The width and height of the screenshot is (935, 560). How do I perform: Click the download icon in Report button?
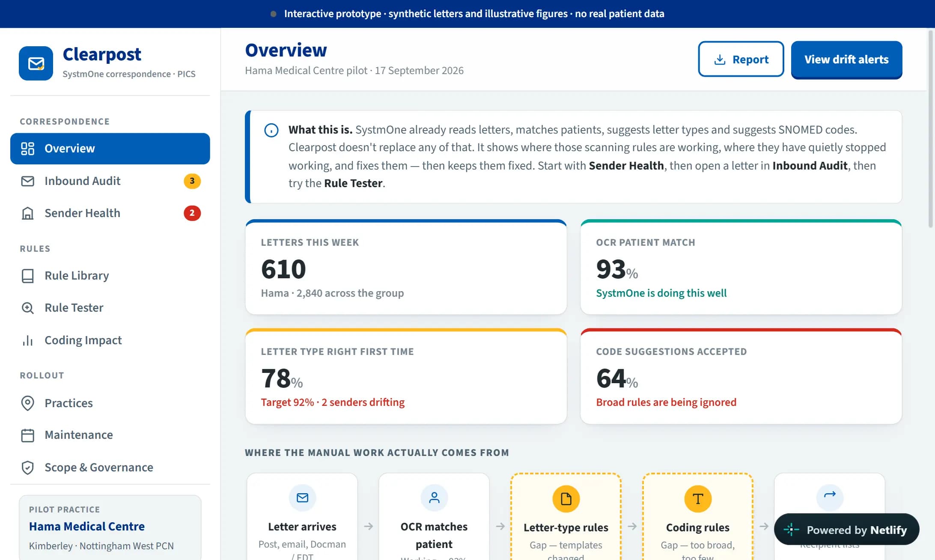tap(720, 60)
